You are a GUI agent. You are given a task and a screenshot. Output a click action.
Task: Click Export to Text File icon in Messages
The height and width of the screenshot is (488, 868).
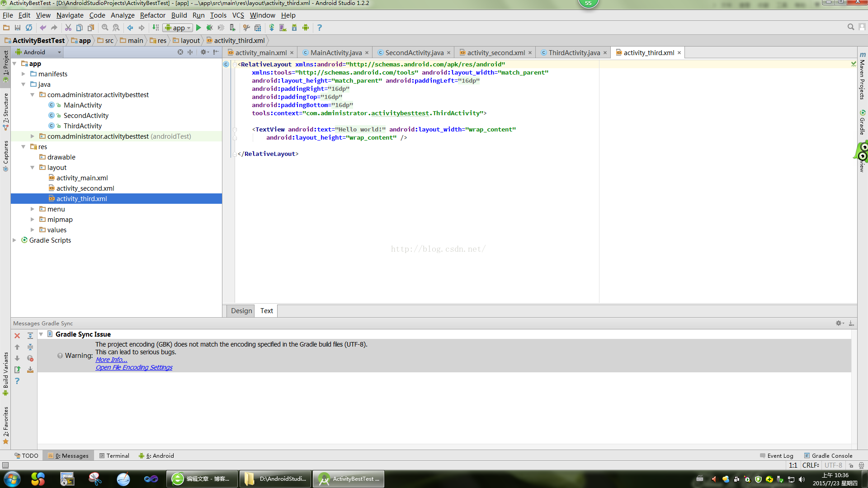click(x=17, y=370)
